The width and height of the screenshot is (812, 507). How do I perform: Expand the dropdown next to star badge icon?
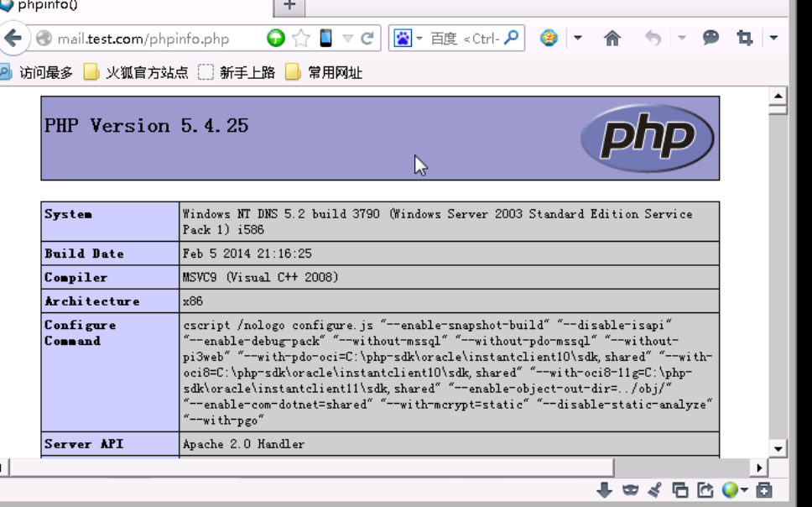(x=578, y=38)
